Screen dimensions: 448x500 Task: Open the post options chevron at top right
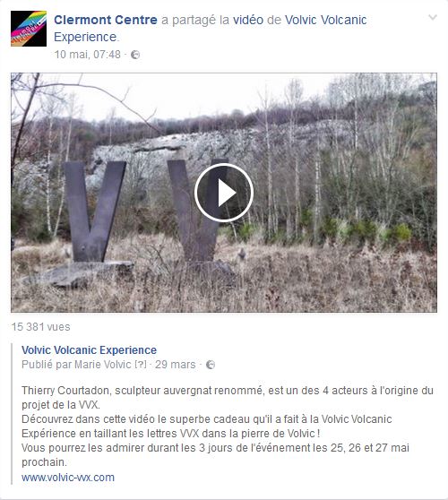[433, 17]
